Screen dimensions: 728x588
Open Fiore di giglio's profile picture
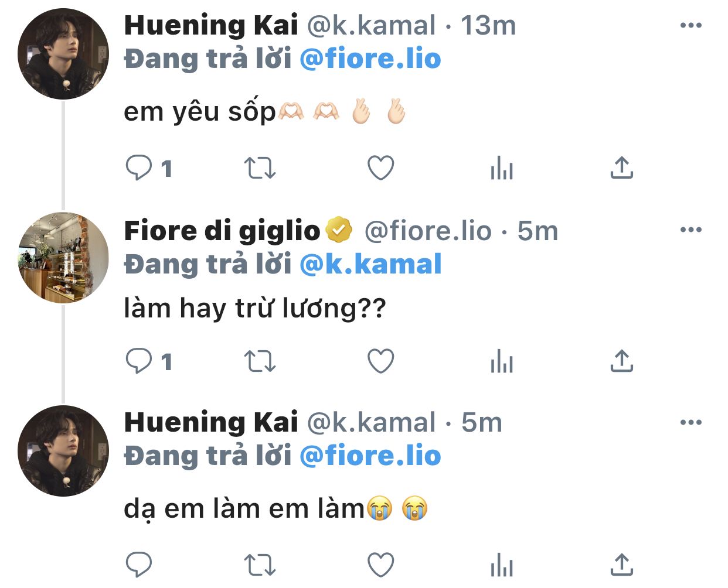click(x=63, y=258)
